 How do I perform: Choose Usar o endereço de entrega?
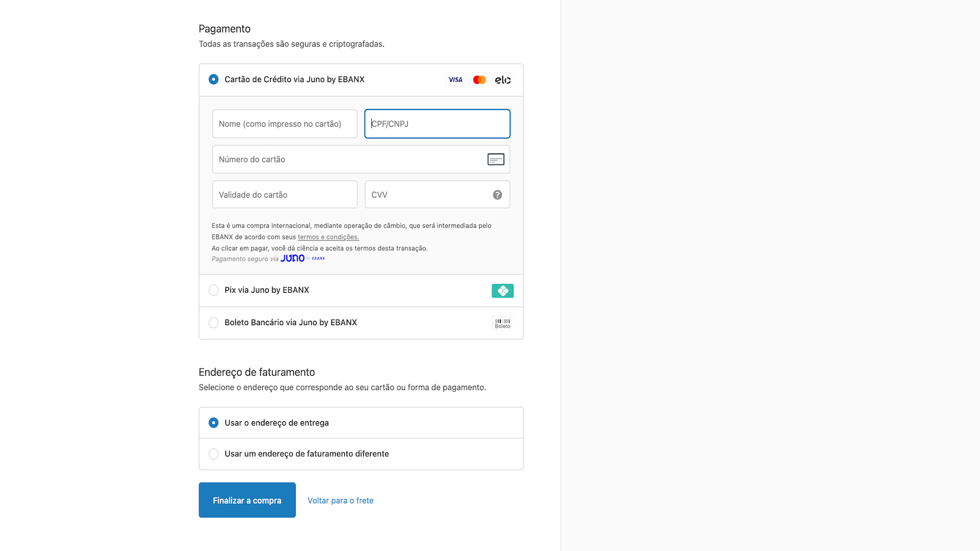click(x=214, y=423)
